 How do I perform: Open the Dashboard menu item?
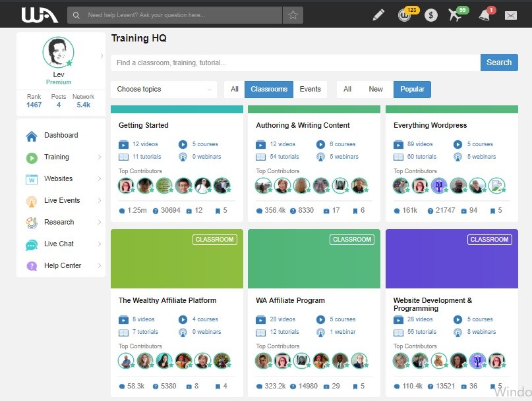(x=61, y=135)
